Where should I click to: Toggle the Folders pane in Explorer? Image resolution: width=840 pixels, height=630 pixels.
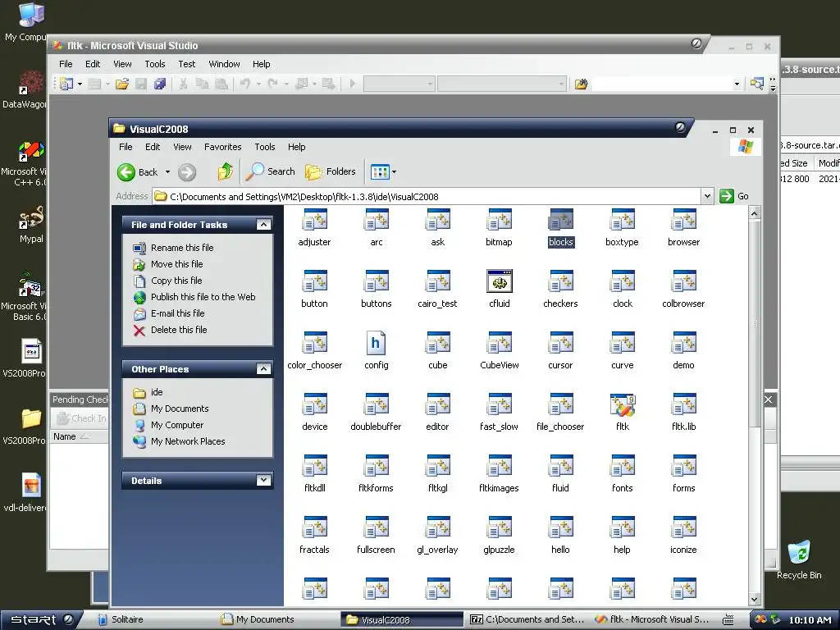(331, 171)
